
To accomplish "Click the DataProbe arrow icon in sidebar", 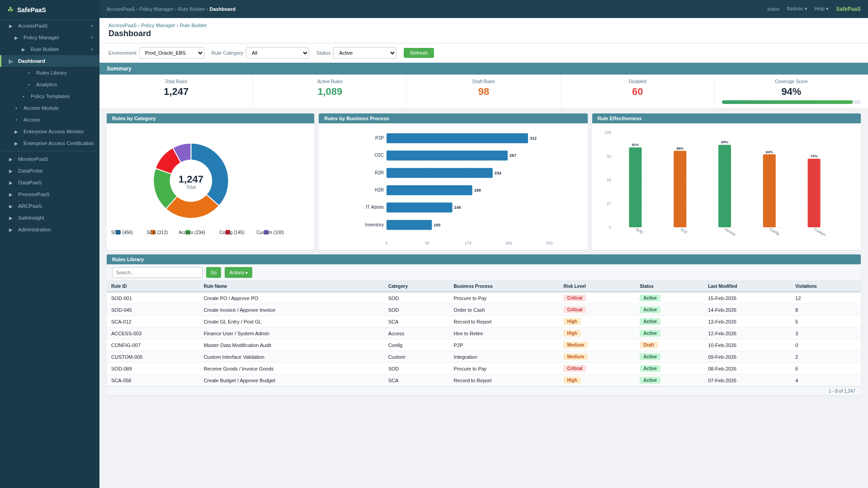I will 11,171.
